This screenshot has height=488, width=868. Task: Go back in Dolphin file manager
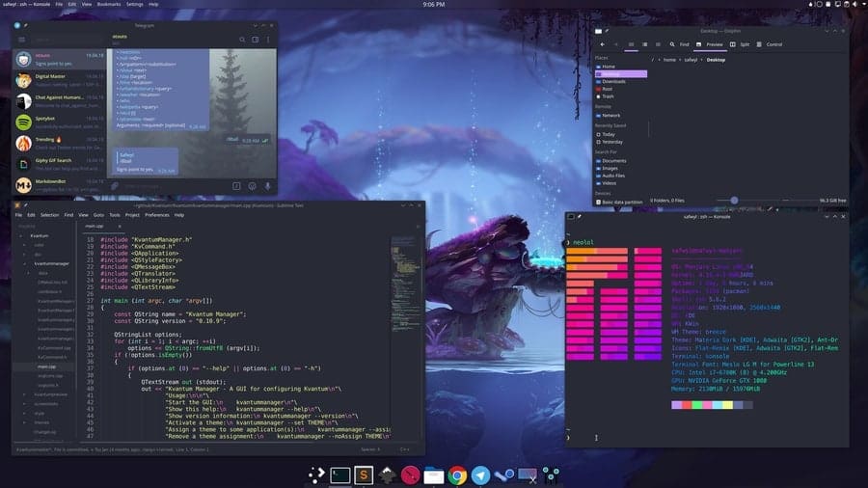[602, 44]
